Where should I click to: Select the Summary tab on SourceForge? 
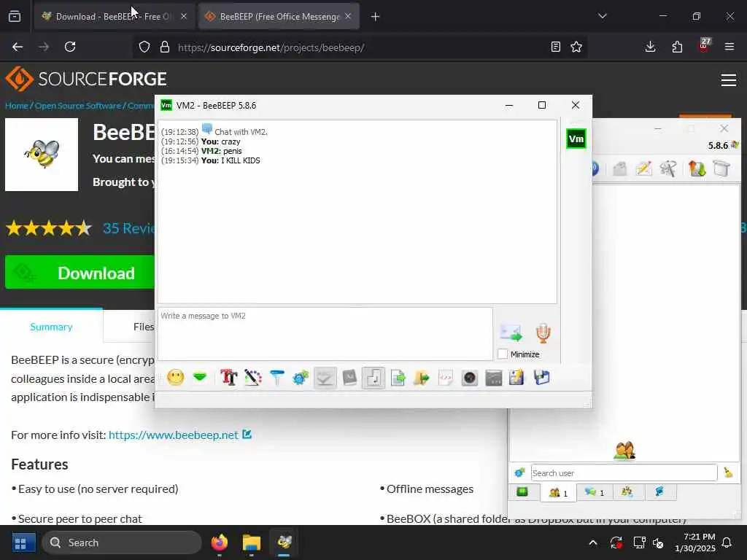(x=52, y=327)
